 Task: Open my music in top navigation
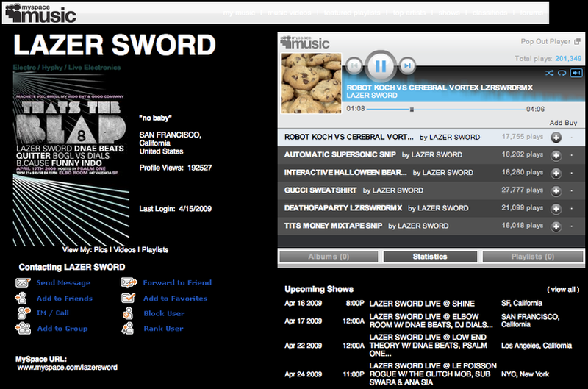pos(239,13)
